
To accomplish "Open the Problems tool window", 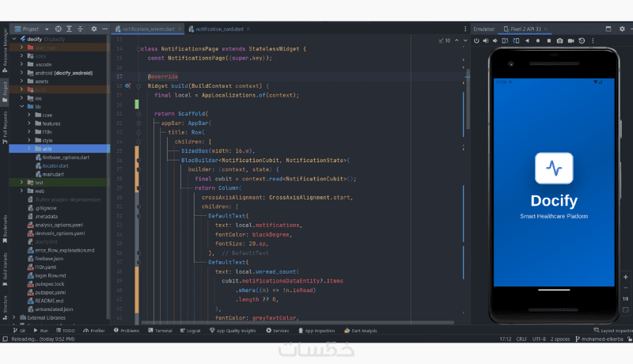I will 127,331.
